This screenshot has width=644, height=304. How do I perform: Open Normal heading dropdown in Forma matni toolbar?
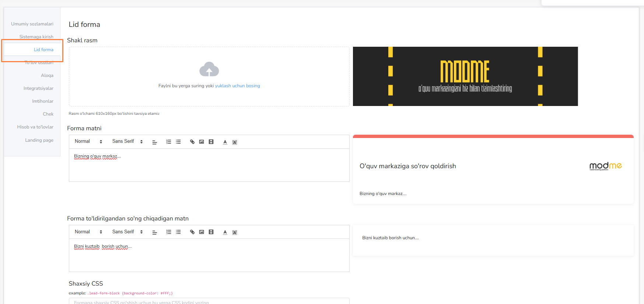88,141
